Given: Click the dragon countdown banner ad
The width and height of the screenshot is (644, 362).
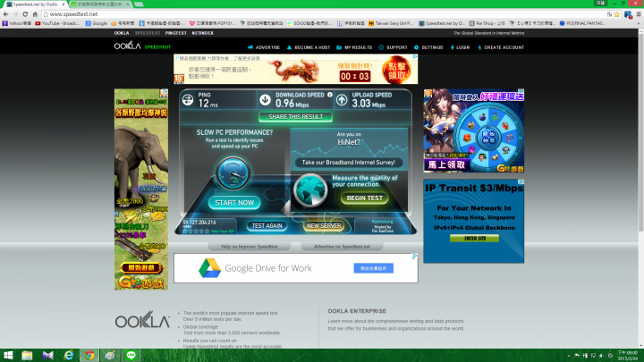Looking at the screenshot, I should point(296,70).
